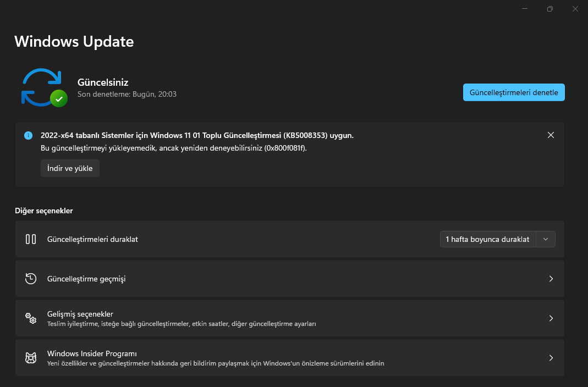This screenshot has height=387, width=588.
Task: Open the pause duration dropdown arrow
Action: click(546, 239)
